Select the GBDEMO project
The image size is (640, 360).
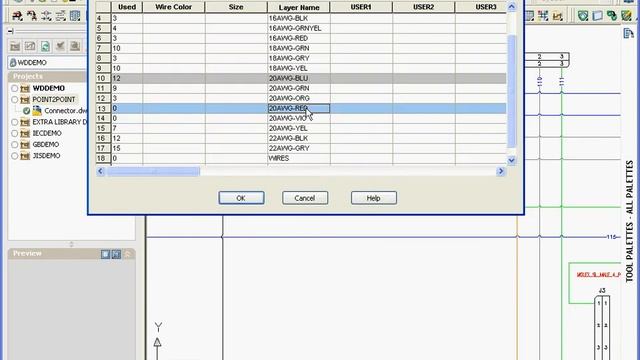[x=46, y=144]
